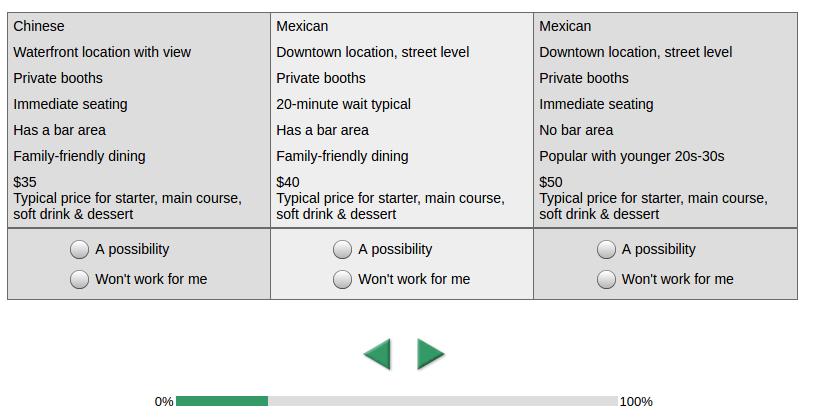Image resolution: width=814 pixels, height=418 pixels.
Task: Click "Waterfront location with view" text
Action: pos(102,52)
